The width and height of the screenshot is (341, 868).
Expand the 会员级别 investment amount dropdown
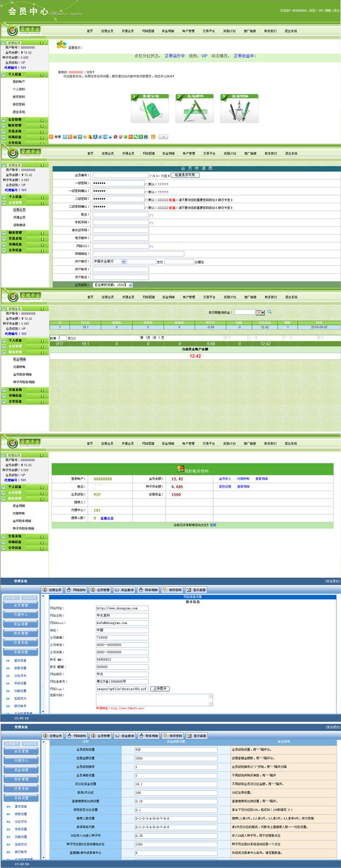113,285
